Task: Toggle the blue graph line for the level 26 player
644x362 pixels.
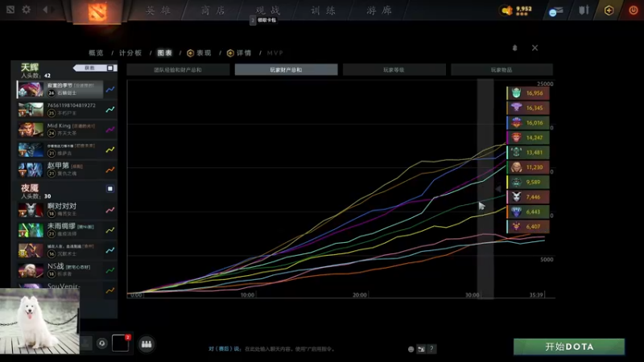Action: pos(110,89)
